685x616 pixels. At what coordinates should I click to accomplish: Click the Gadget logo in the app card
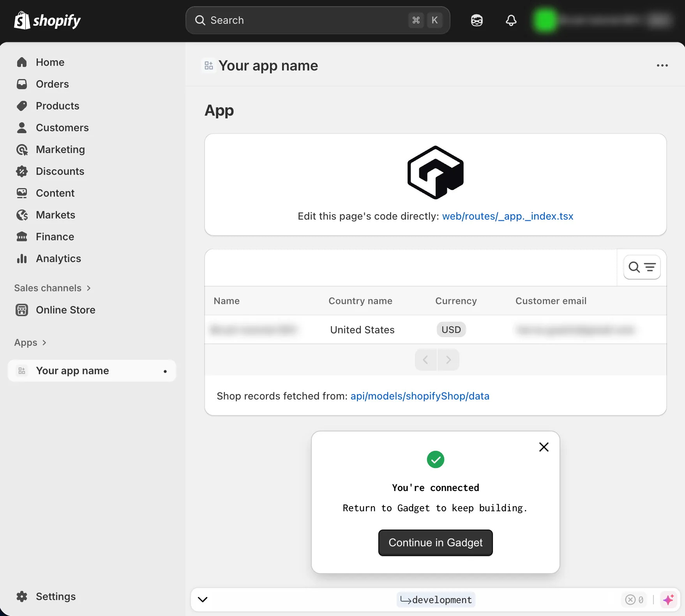coord(435,172)
